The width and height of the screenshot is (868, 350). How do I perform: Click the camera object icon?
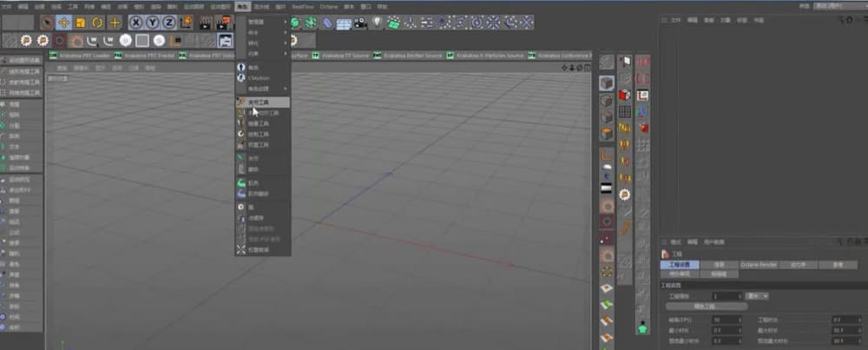[x=361, y=23]
